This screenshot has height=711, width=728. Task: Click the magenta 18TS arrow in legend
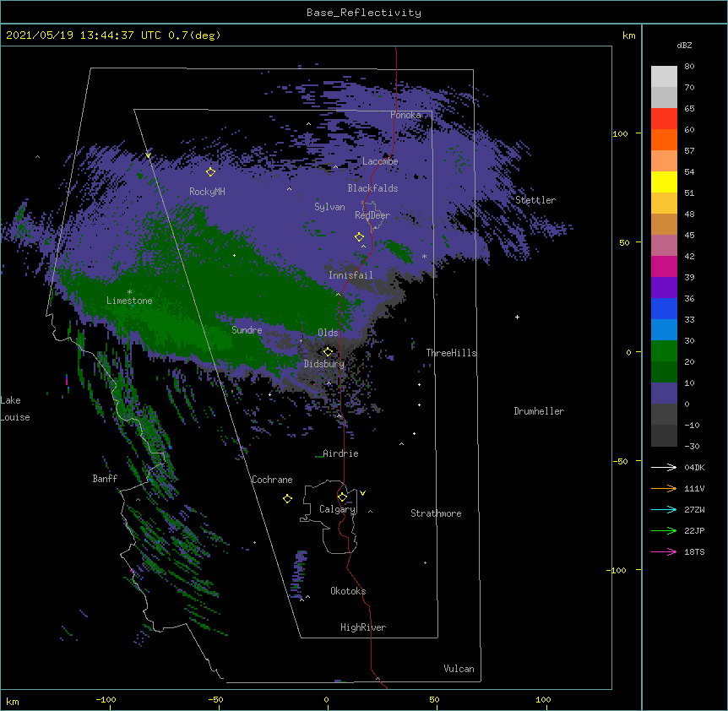[x=664, y=551]
